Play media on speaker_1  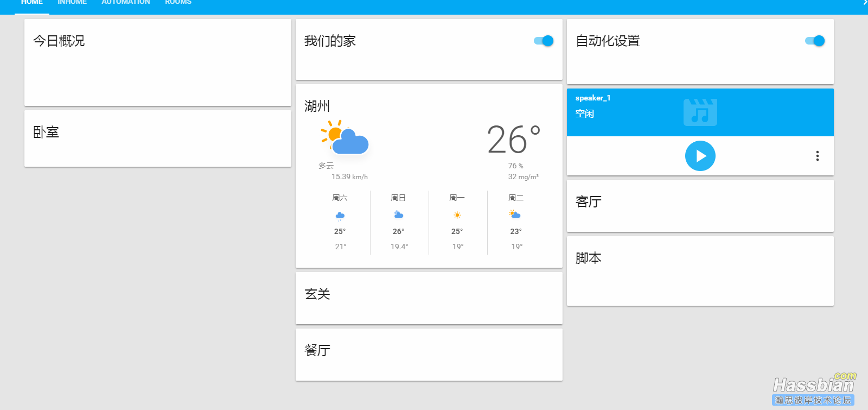pyautogui.click(x=700, y=156)
